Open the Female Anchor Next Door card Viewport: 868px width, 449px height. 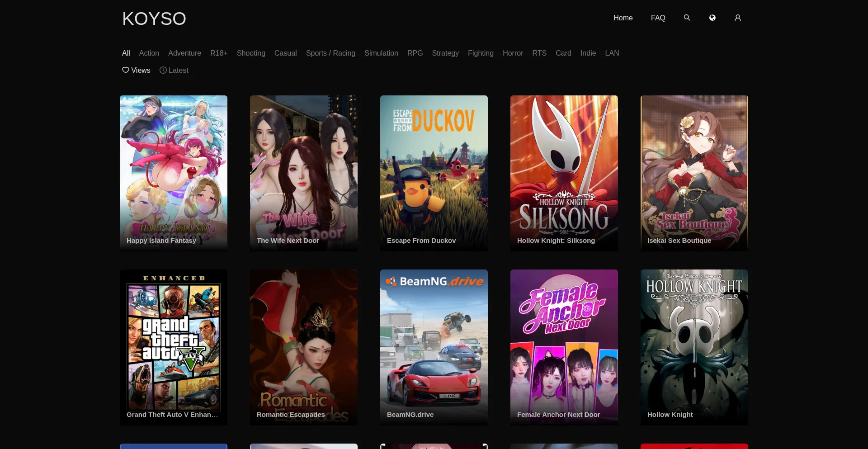pos(564,347)
